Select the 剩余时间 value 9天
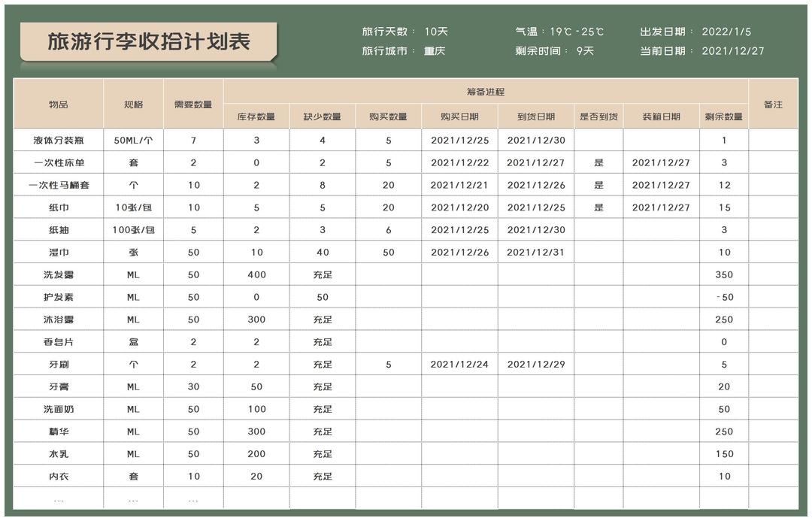This screenshot has width=812, height=521. [x=585, y=51]
